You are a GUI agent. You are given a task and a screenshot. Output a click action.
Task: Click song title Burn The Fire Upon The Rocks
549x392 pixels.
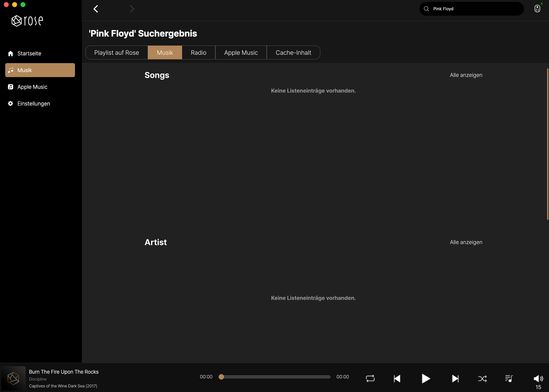(x=64, y=372)
